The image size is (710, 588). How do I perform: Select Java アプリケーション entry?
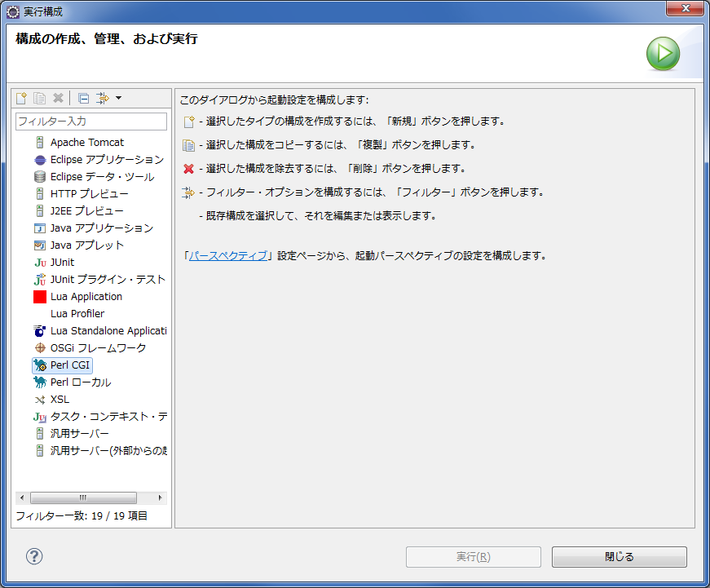pos(102,228)
